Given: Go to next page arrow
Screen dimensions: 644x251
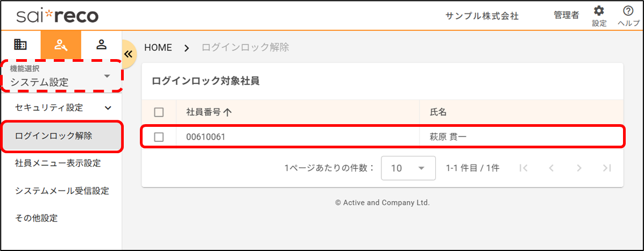Looking at the screenshot, I should click(x=579, y=168).
